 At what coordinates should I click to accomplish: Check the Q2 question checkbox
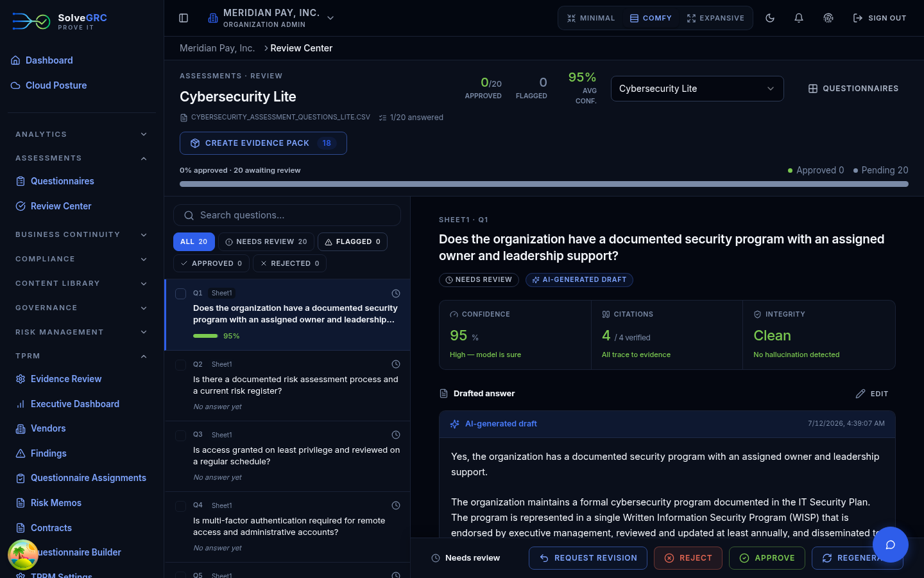pyautogui.click(x=181, y=365)
